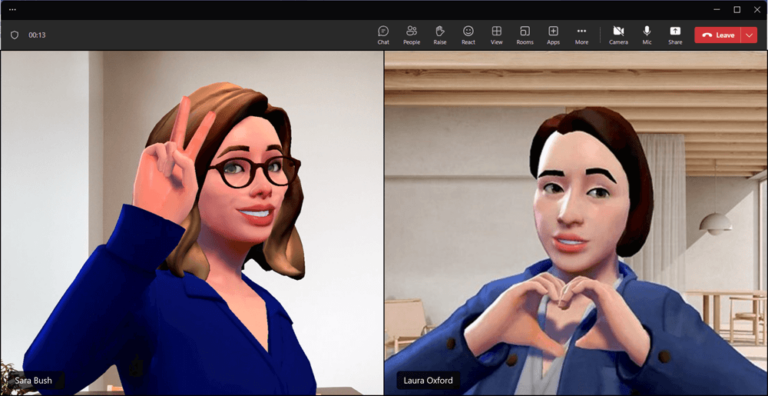Open the Chat panel
Image resolution: width=768 pixels, height=396 pixels.
[x=383, y=35]
